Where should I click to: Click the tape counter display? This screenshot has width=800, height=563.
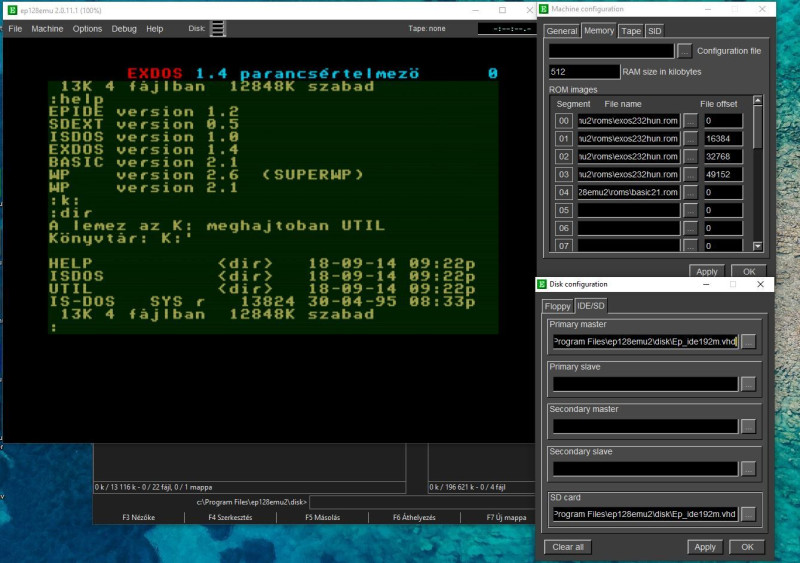click(x=506, y=29)
